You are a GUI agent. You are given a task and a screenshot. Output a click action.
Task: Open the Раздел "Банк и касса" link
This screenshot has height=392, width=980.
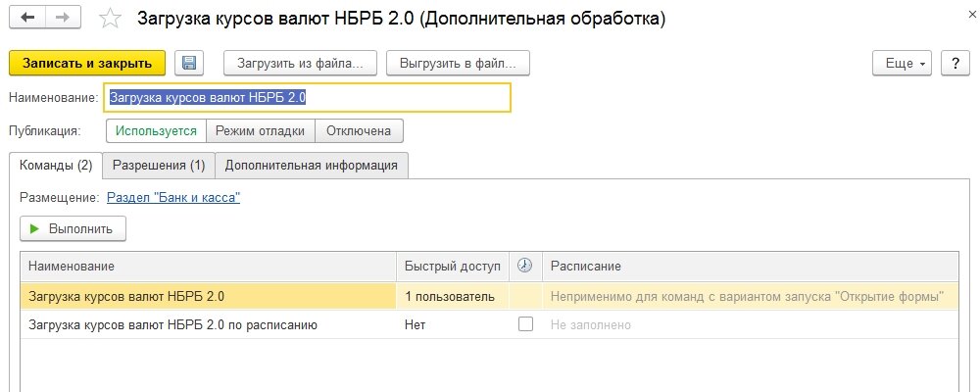click(x=173, y=198)
